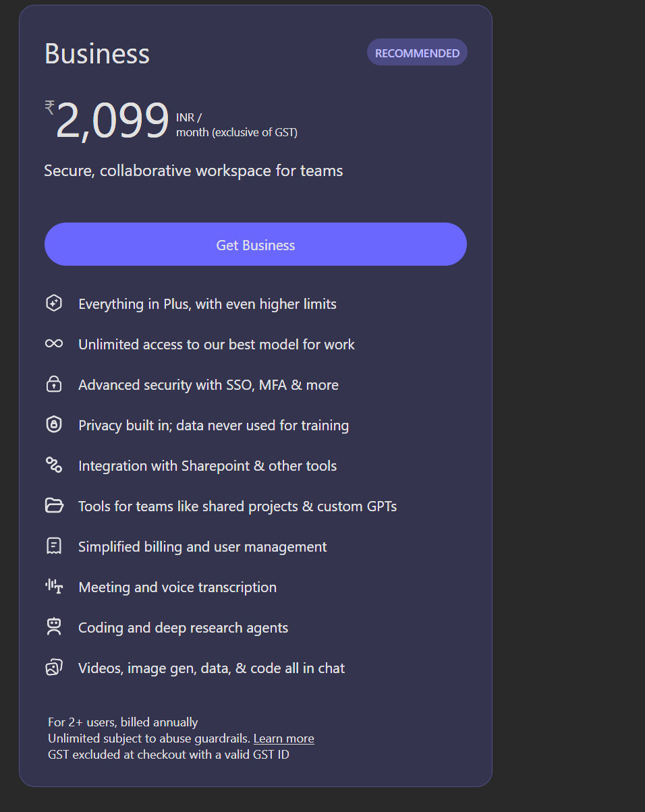Screen dimensions: 645x812
Task: Click the folder icon for team tools
Action: 54,506
